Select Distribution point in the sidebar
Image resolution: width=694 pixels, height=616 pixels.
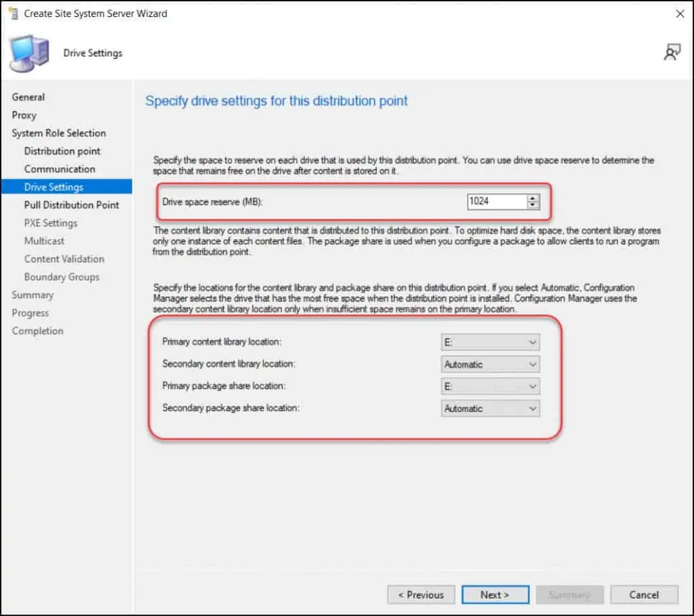pyautogui.click(x=62, y=151)
